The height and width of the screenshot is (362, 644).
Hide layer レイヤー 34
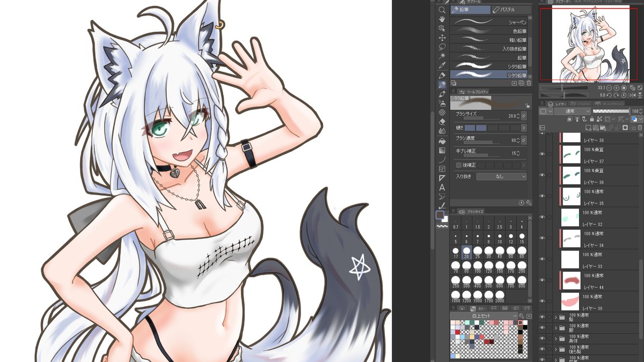(542, 238)
